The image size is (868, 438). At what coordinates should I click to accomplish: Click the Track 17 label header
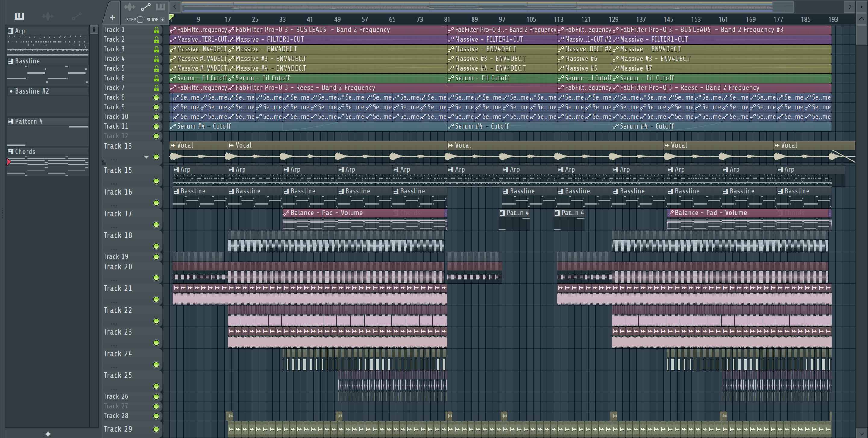(118, 214)
